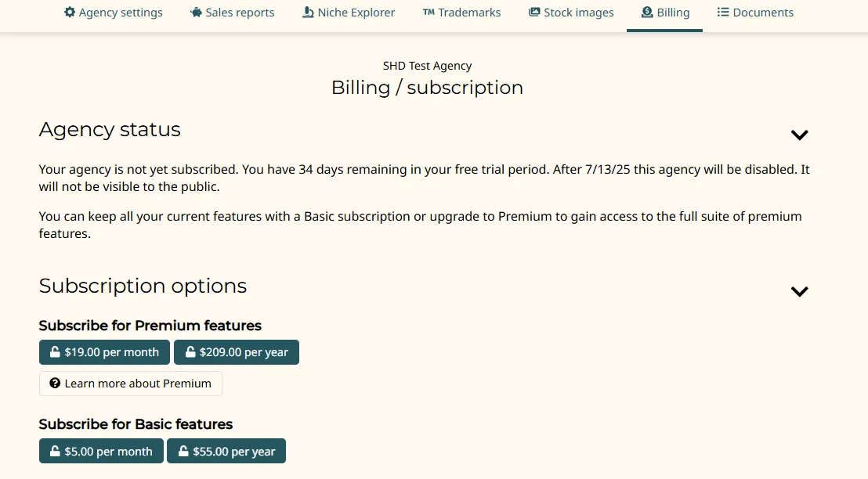Click the piggy bank Sales reports icon
Viewport: 868px width, 479px height.
[196, 13]
